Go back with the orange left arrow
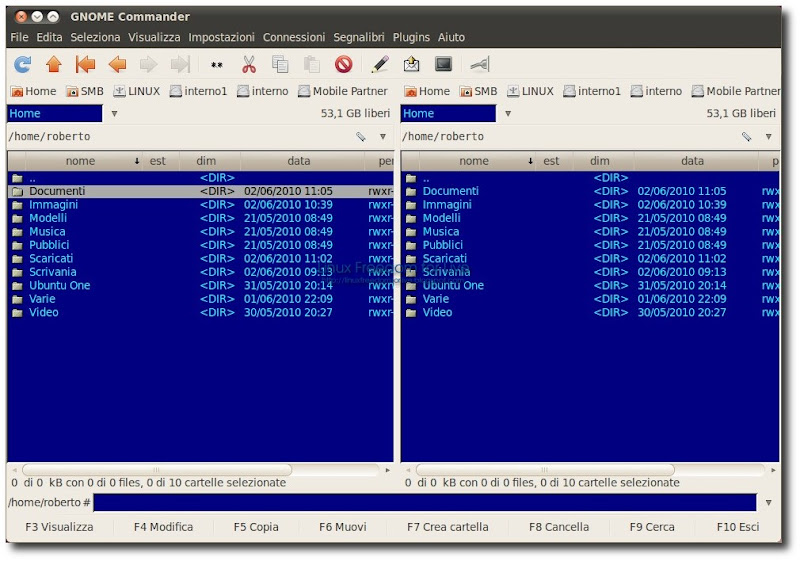This screenshot has height=561, width=800. click(x=117, y=64)
